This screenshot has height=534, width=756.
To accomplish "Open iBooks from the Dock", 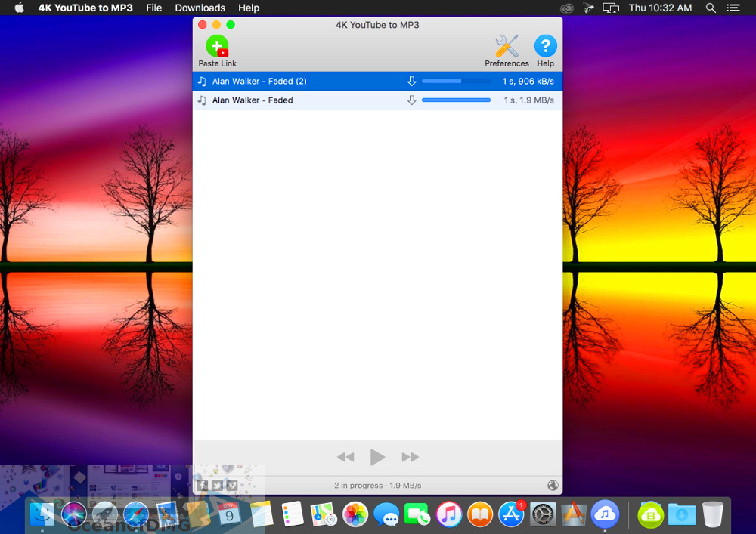I will coord(480,514).
